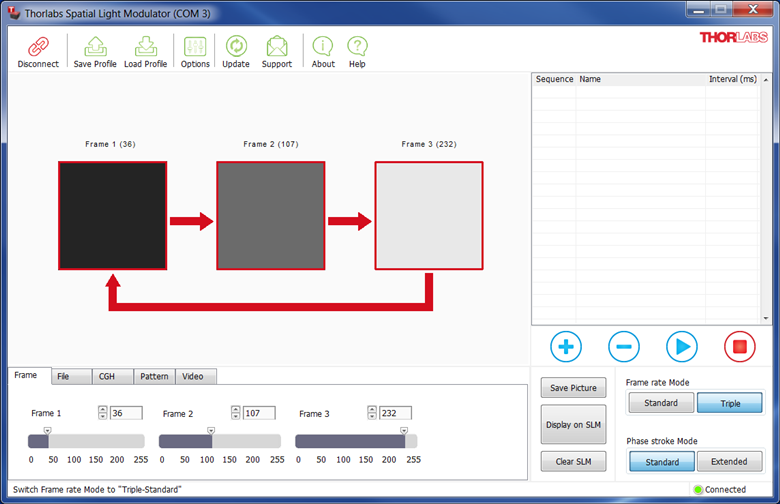Start sequence playback with the play button
Screen dimensions: 780x504
point(682,346)
